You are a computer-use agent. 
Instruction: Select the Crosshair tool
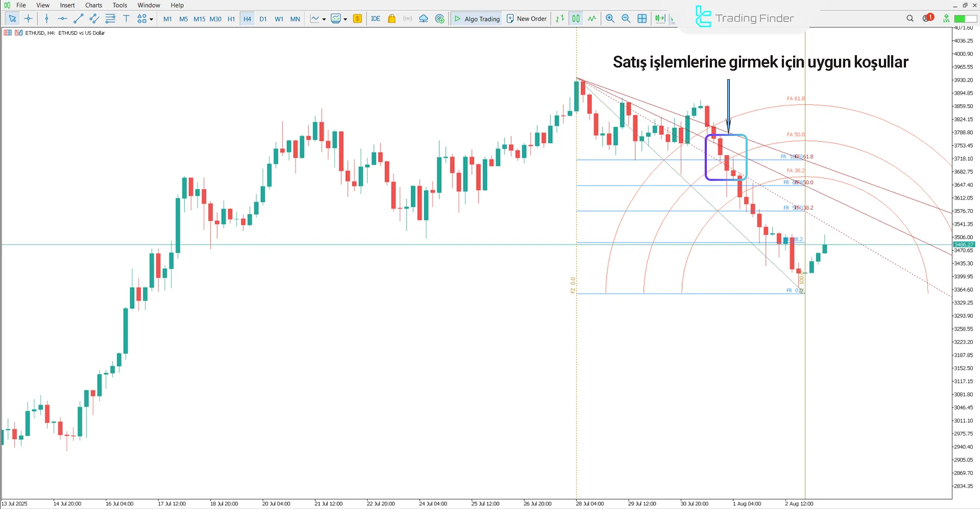(x=28, y=18)
